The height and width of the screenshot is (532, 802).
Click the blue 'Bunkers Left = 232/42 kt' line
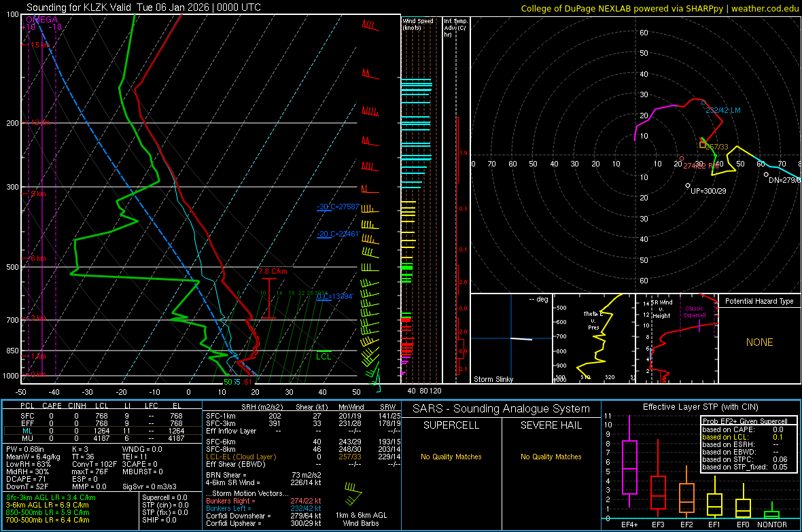coord(264,508)
